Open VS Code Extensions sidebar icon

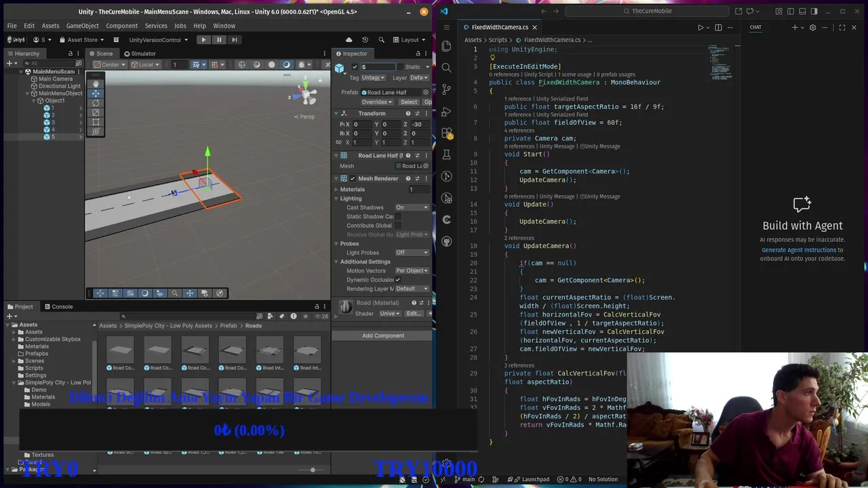[x=446, y=133]
